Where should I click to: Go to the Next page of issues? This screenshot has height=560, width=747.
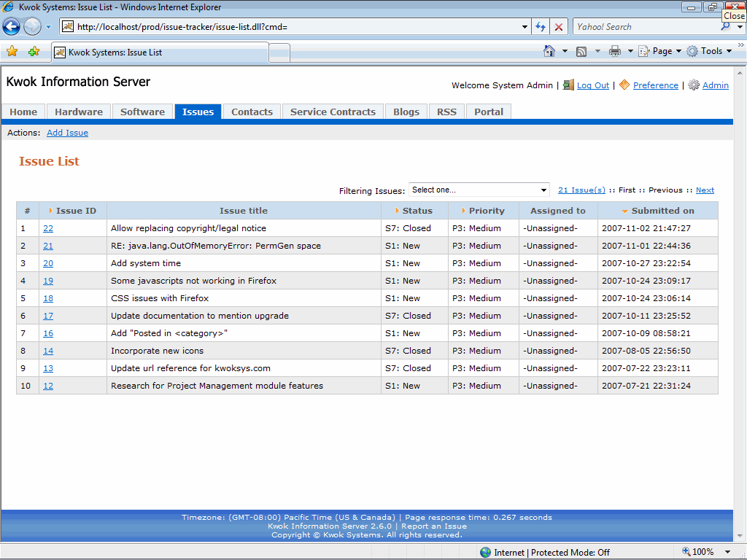coord(705,190)
